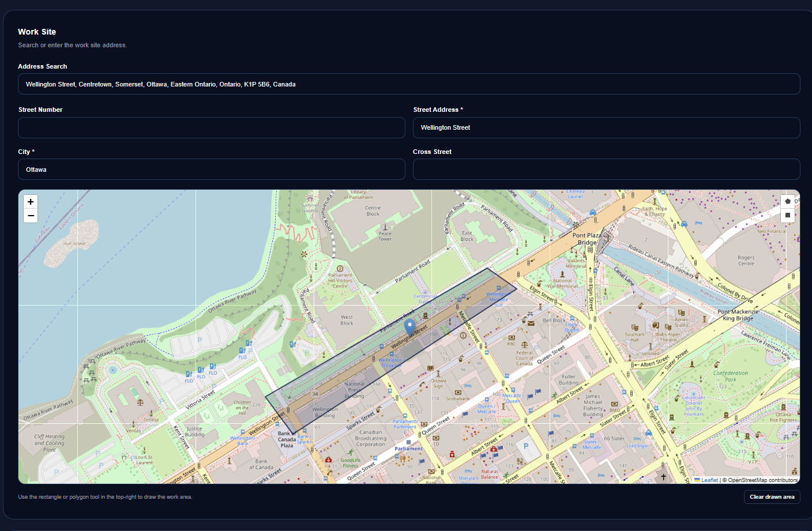Click the Street Address field

(606, 127)
